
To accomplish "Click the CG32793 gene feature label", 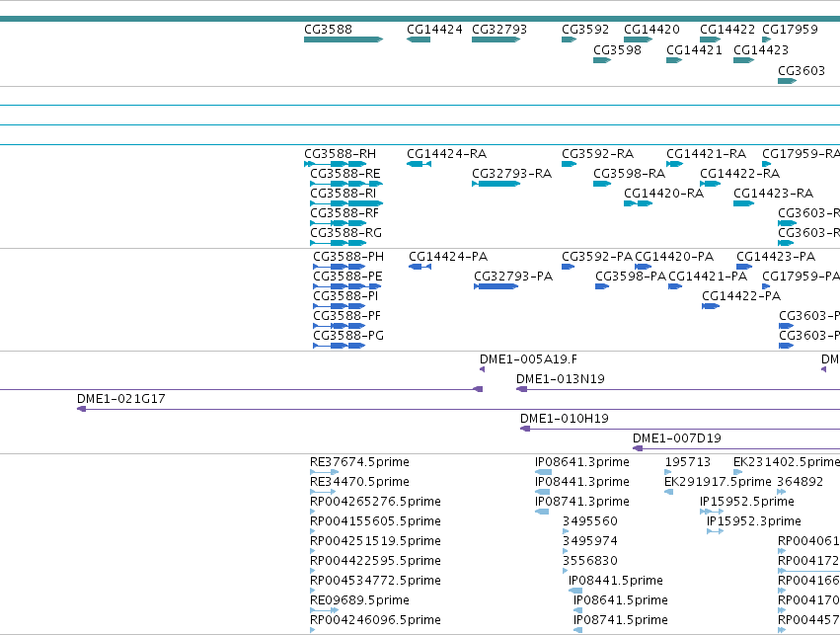I will coord(499,30).
